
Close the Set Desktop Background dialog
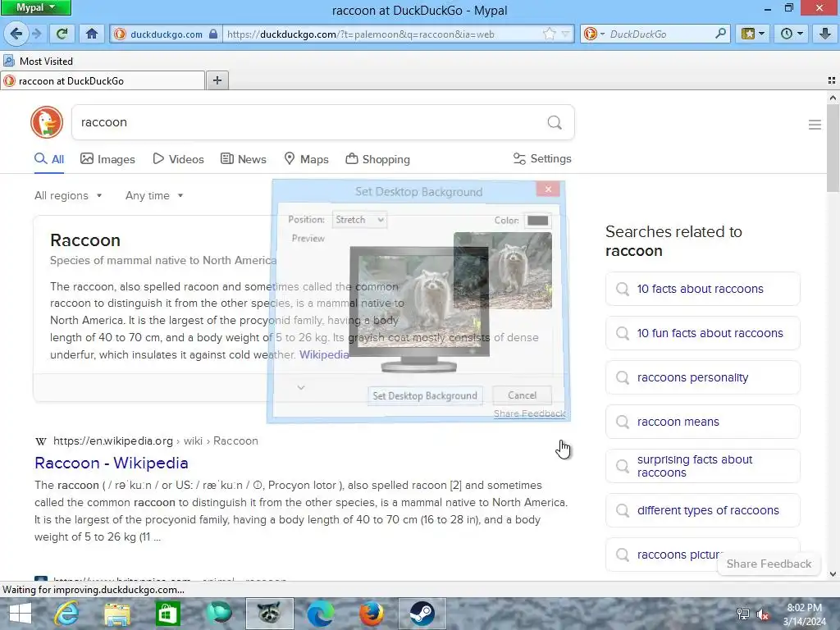pos(547,189)
